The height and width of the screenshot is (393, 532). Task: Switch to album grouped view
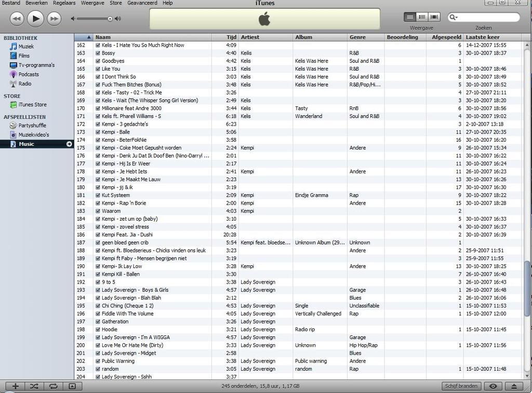[422, 17]
